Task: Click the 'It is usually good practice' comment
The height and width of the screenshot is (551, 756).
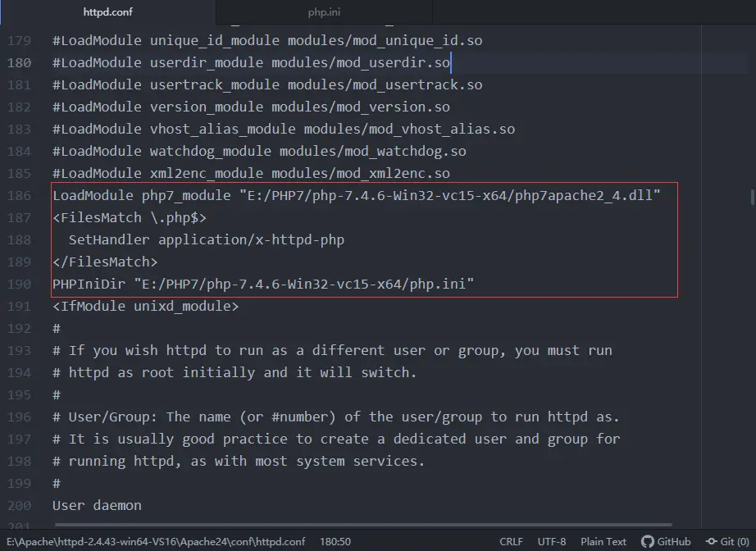Action: coord(336,439)
